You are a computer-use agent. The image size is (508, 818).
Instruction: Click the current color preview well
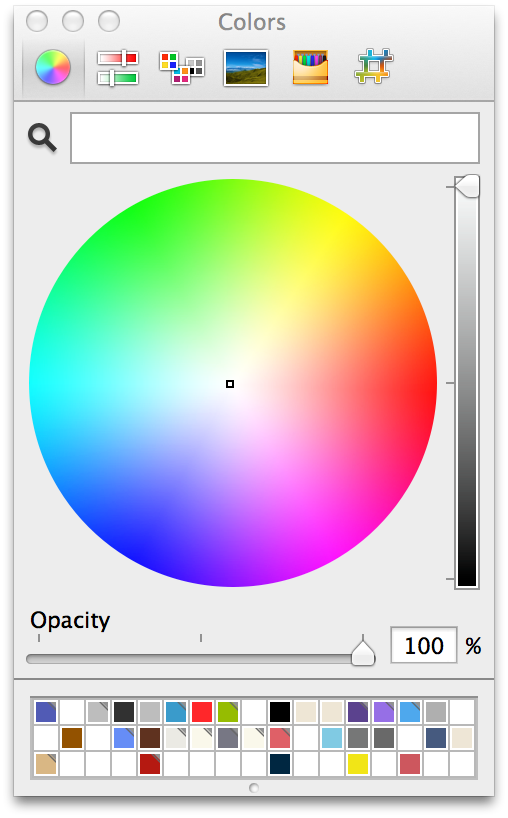[x=275, y=138]
